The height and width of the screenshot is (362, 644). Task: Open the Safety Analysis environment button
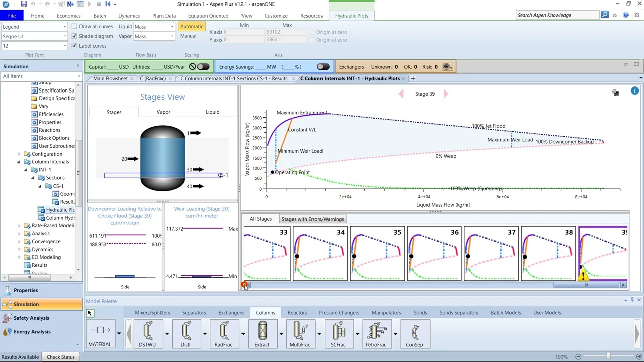(41, 318)
